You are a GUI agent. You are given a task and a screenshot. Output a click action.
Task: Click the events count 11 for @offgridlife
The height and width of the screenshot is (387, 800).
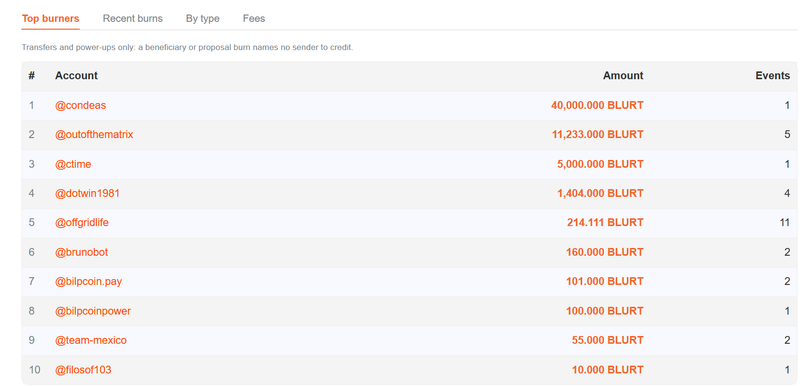click(x=785, y=223)
